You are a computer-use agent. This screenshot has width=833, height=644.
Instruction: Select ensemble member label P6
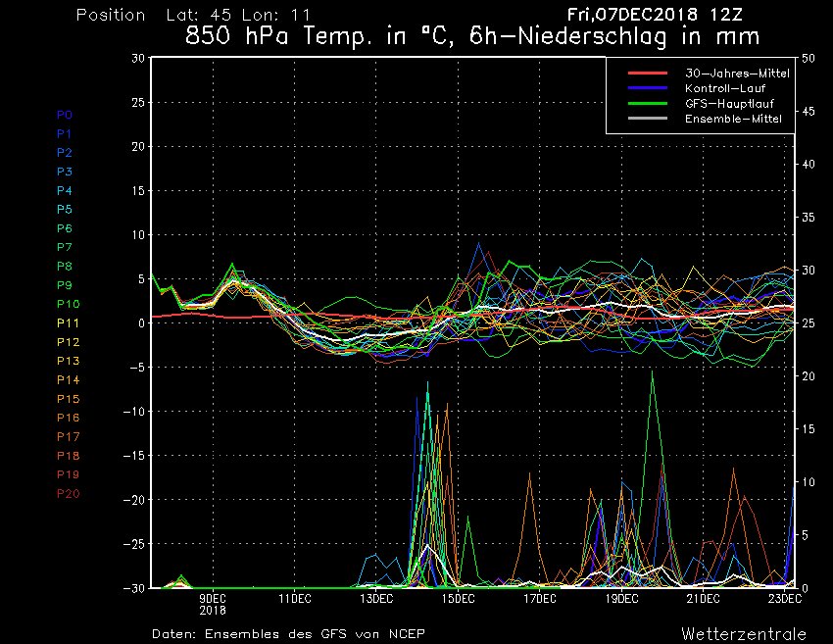[65, 228]
